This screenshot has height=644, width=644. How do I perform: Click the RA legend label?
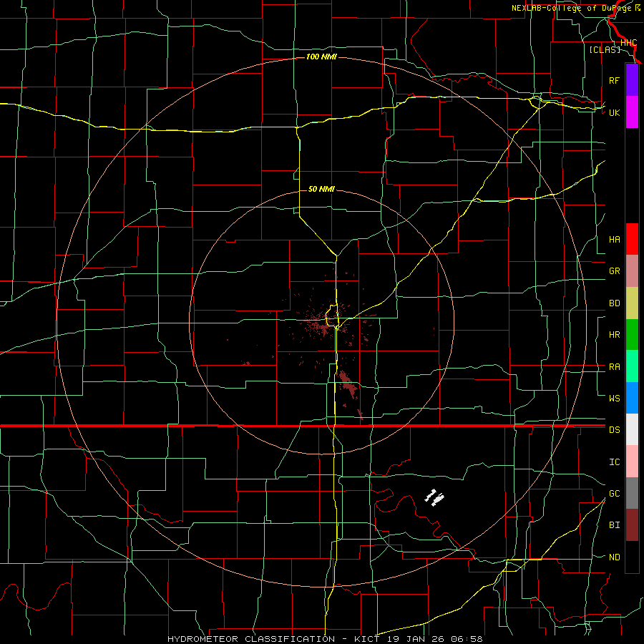point(614,367)
